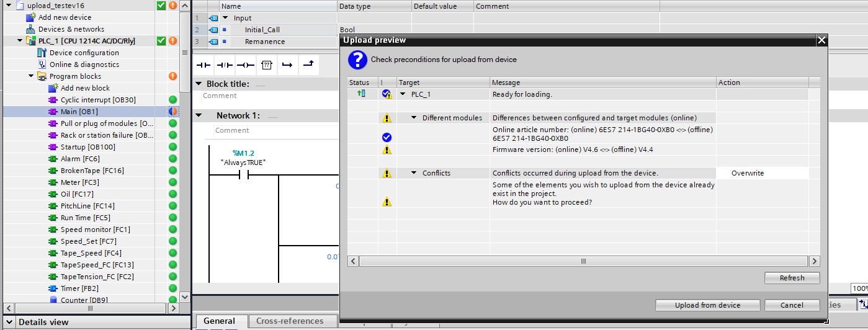868x330 pixels.
Task: Select TapeTension_FC [FC2] block
Action: click(x=97, y=277)
